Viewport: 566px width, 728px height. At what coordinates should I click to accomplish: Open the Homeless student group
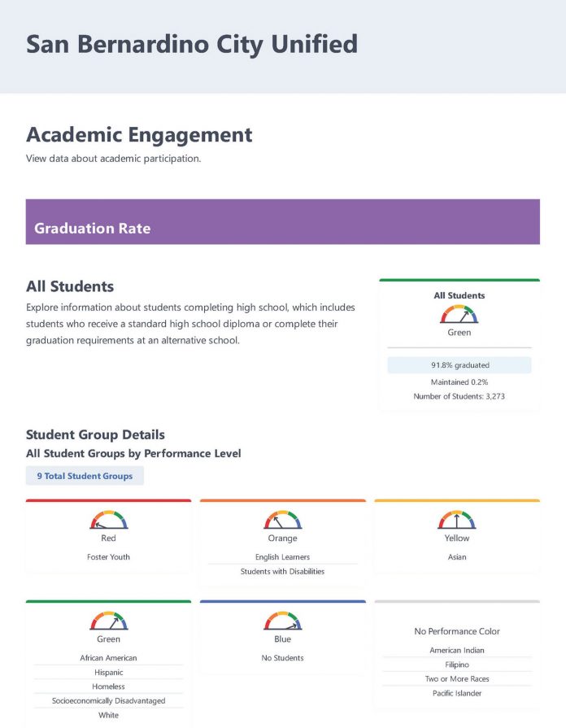coord(109,687)
